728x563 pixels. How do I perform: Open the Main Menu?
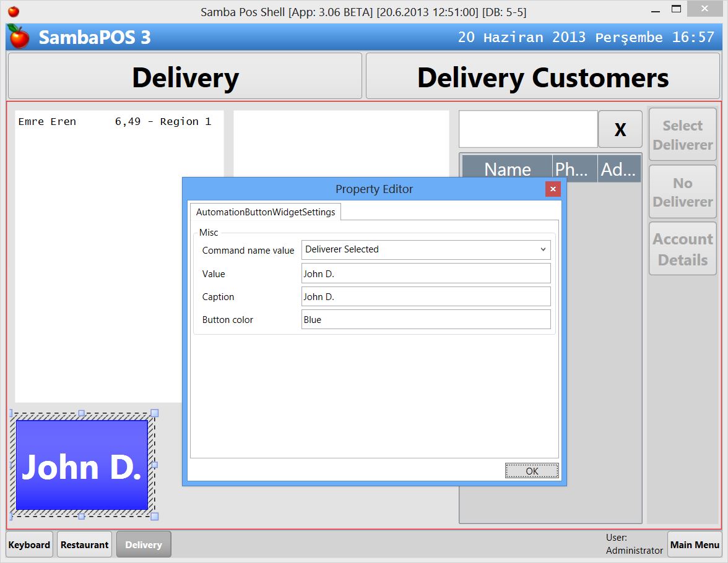(x=695, y=544)
